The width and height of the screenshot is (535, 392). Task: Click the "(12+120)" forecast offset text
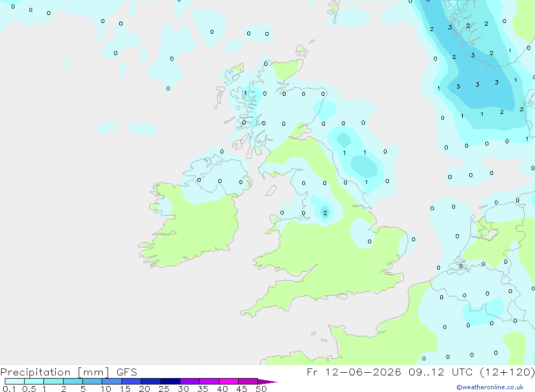click(x=507, y=372)
